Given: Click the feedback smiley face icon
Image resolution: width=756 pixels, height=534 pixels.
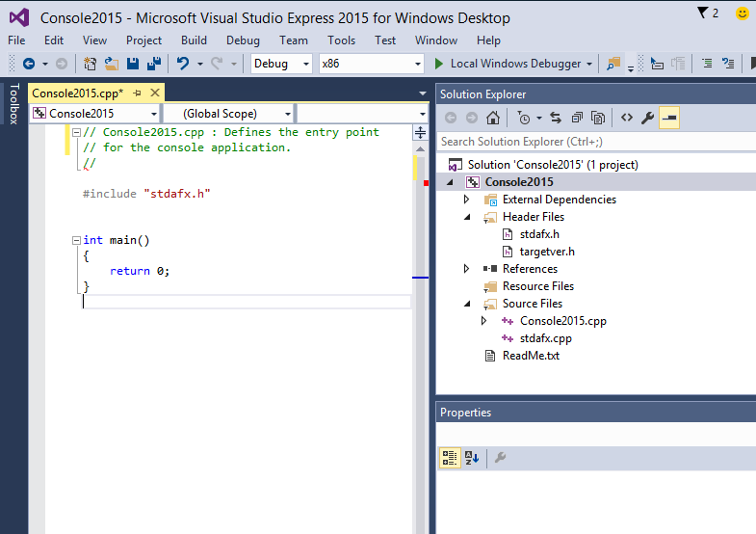Looking at the screenshot, I should click(743, 13).
